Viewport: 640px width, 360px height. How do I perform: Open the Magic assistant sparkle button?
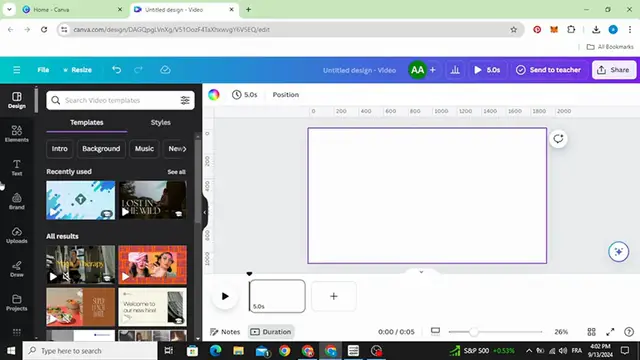(x=618, y=252)
